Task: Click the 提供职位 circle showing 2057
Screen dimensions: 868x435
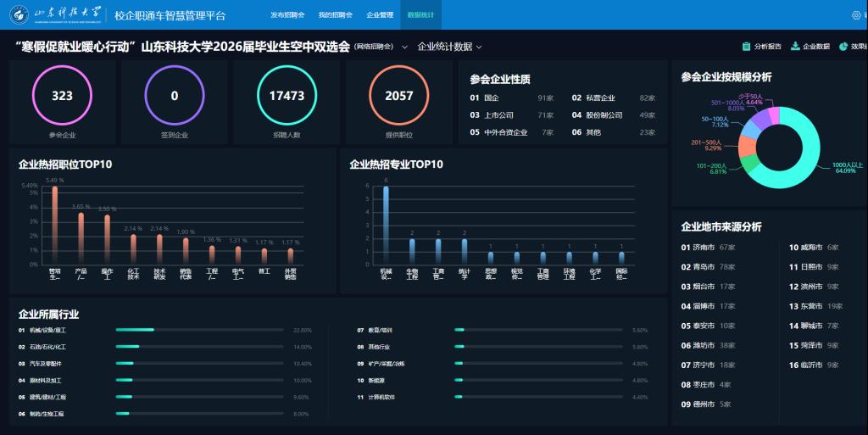Action: 399,96
